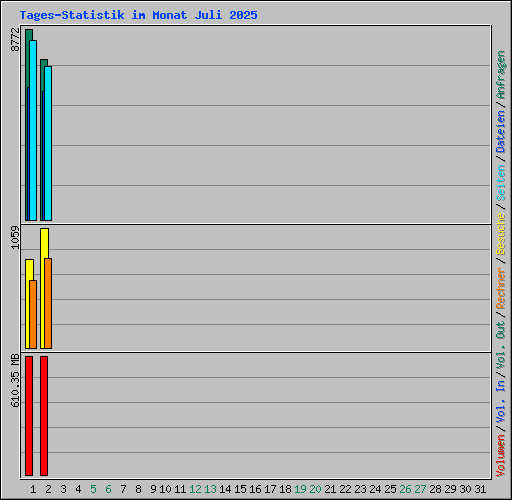Click the Dateien legend label
The height and width of the screenshot is (500, 512).
coord(501,132)
